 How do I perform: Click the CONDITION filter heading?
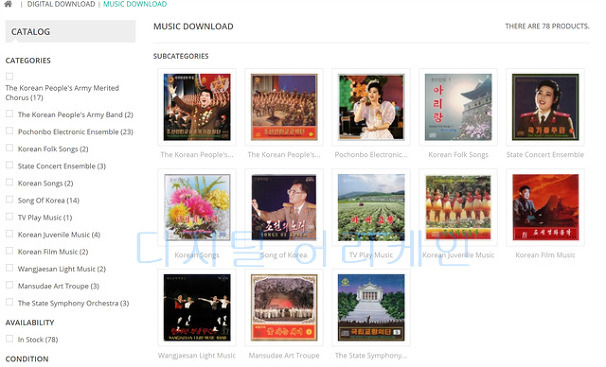(x=27, y=359)
